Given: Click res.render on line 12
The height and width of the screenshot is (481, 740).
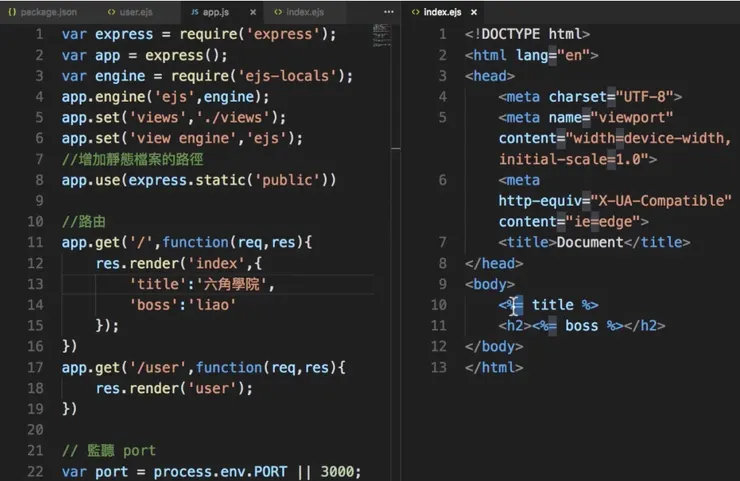Looking at the screenshot, I should pyautogui.click(x=137, y=263).
